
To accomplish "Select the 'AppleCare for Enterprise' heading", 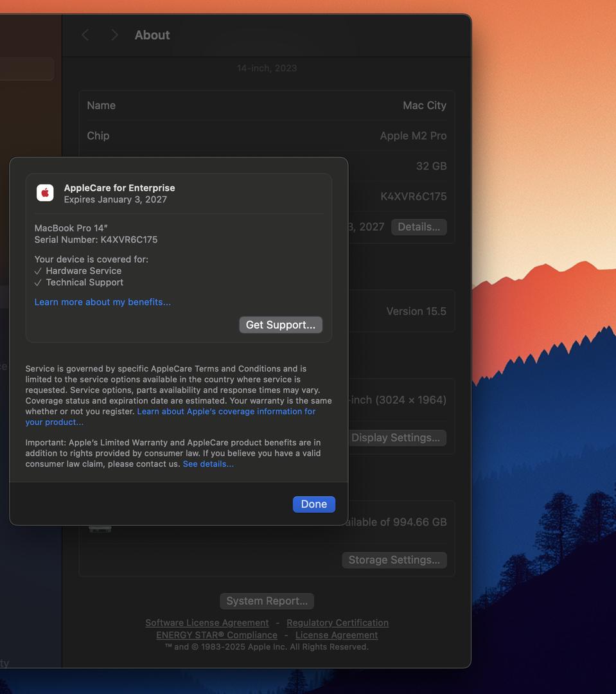I will (x=119, y=188).
